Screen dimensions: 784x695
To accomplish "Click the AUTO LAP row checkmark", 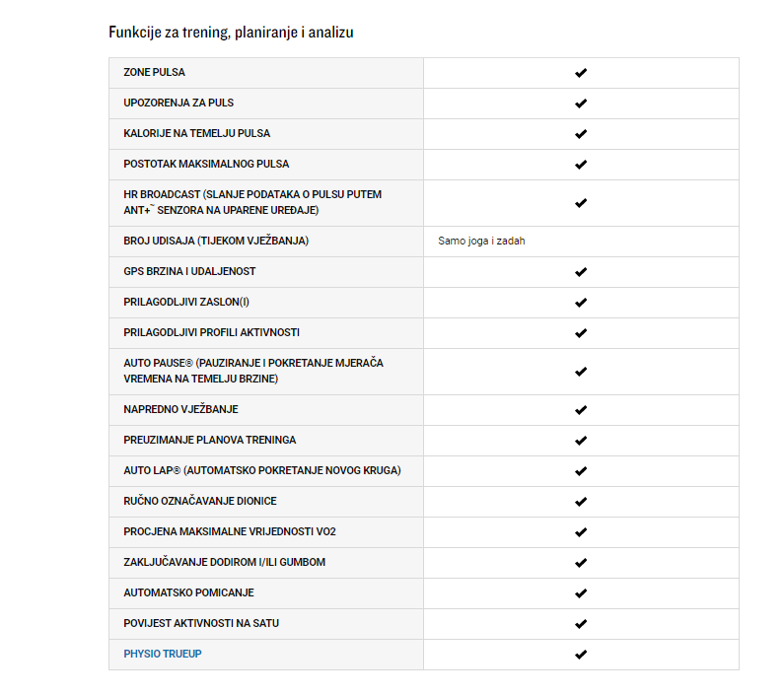I will pyautogui.click(x=581, y=471).
